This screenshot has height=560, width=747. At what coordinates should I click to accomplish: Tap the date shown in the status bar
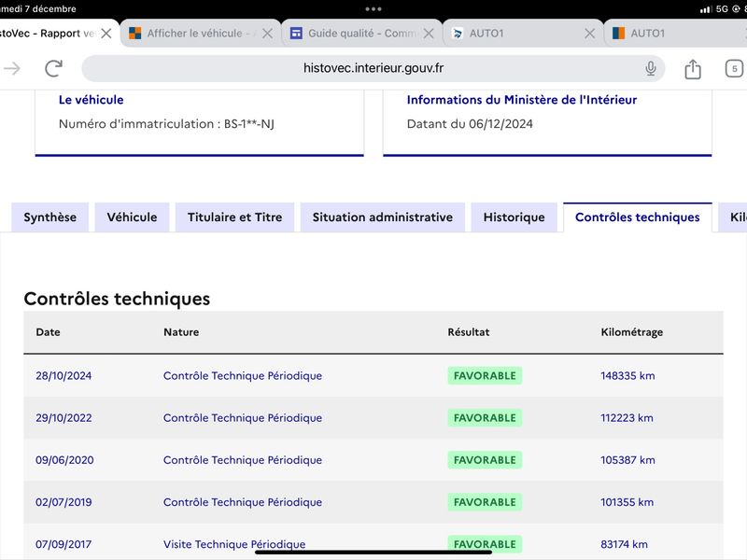38,9
